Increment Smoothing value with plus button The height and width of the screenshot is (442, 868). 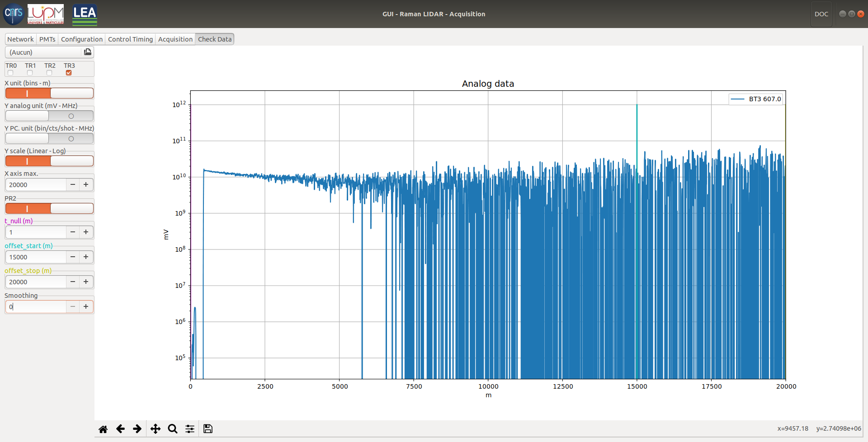pyautogui.click(x=86, y=306)
